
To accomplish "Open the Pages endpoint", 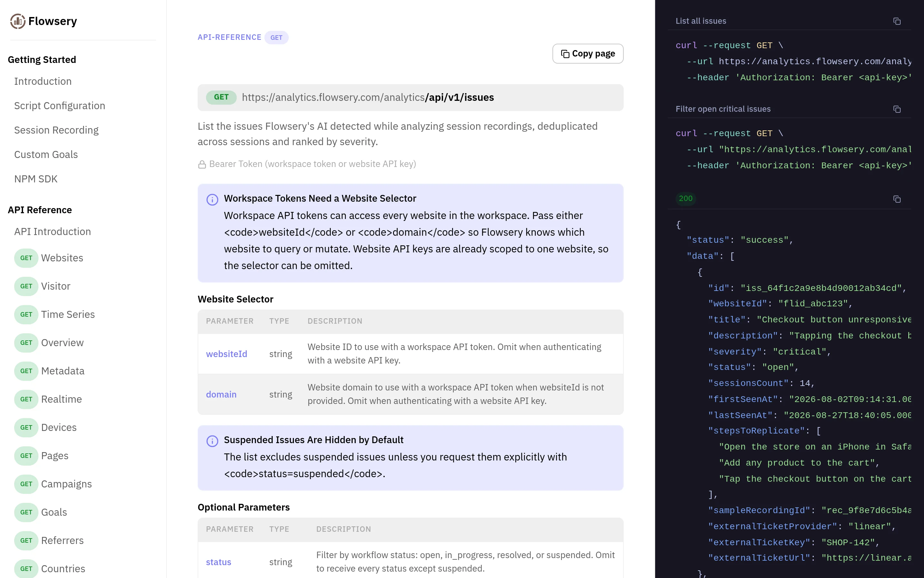I will pos(41,456).
